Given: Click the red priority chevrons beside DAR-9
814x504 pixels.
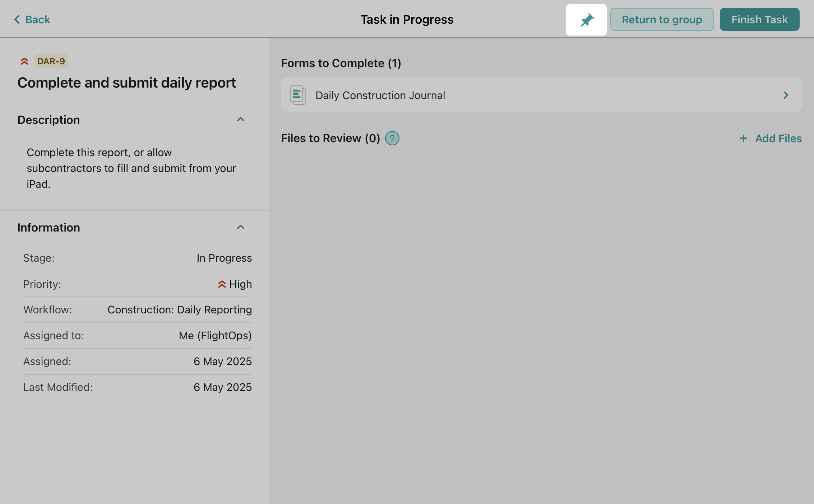Looking at the screenshot, I should [x=24, y=61].
